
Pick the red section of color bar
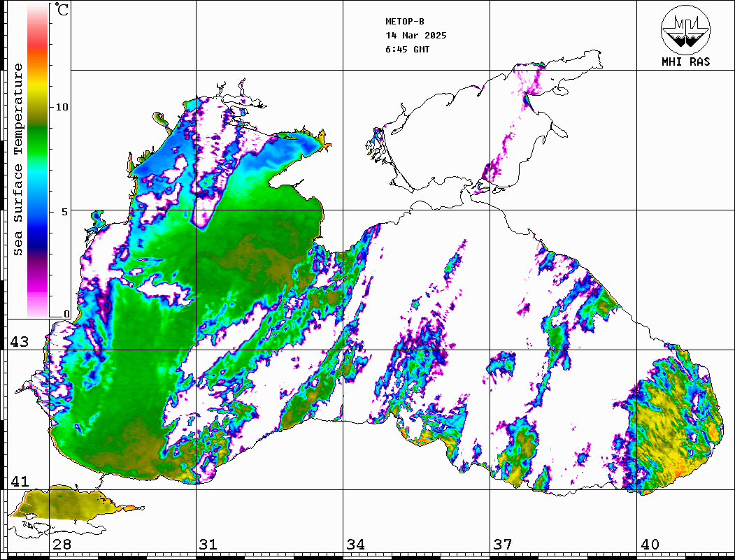click(38, 45)
